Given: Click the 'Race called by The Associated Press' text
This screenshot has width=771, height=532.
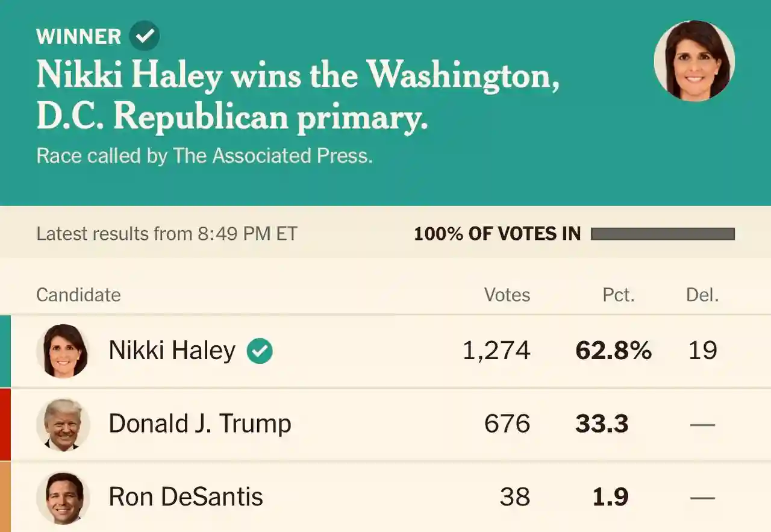Looking at the screenshot, I should point(204,156).
